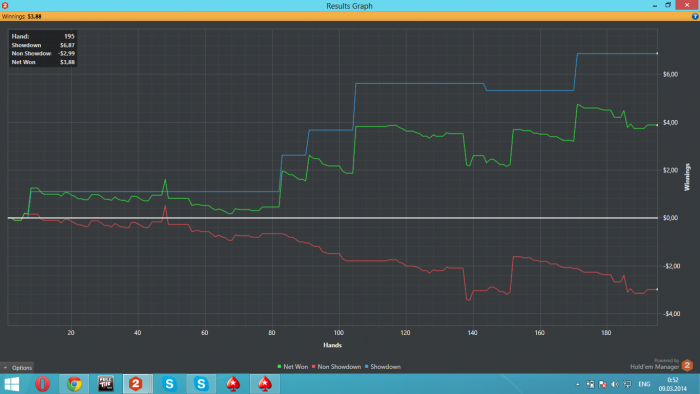Toggle the Net Won legend entry
This screenshot has width=700, height=394.
(292, 367)
